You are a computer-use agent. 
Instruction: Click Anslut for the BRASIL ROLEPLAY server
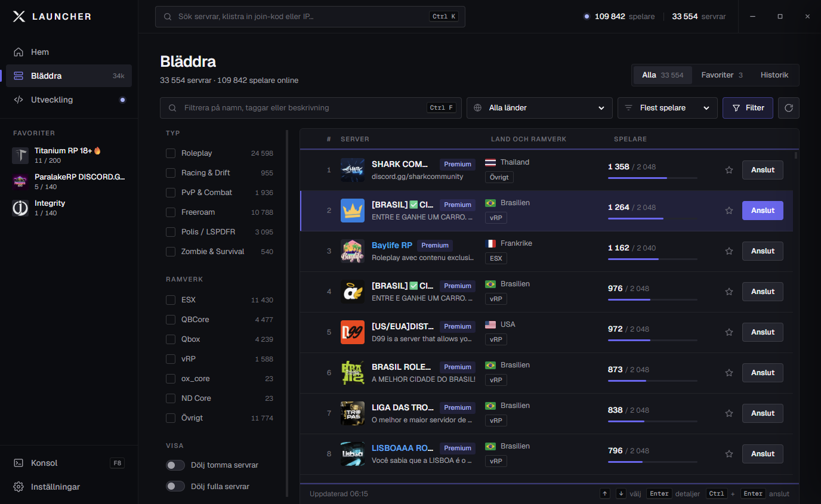coord(763,373)
